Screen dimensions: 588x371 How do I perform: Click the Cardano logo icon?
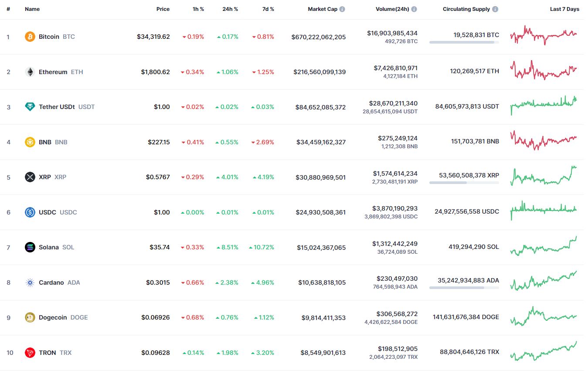tap(30, 283)
